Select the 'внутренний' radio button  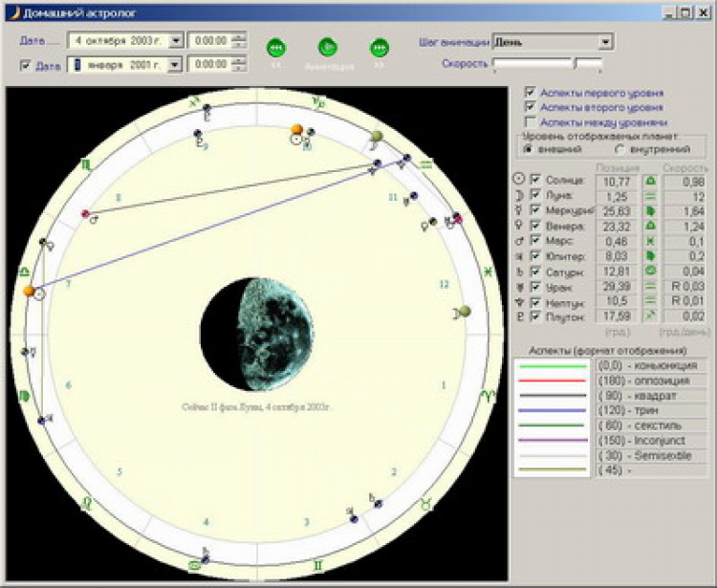[619, 150]
